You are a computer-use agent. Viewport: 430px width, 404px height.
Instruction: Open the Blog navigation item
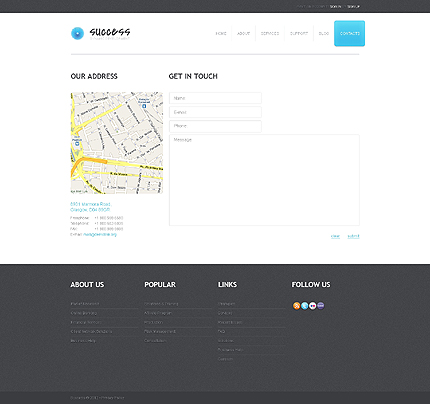click(324, 34)
